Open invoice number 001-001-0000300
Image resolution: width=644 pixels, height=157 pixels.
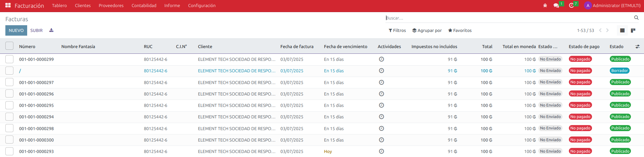coord(36,140)
